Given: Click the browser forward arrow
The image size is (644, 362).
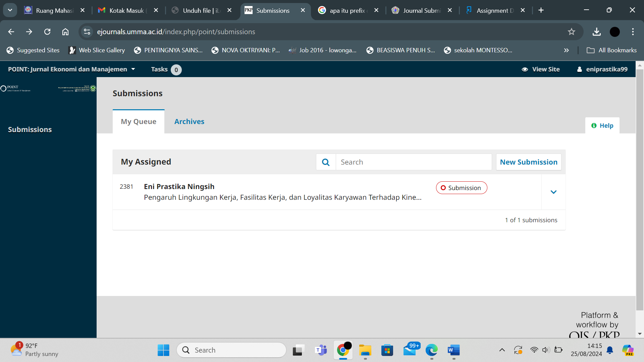Looking at the screenshot, I should pos(29,32).
